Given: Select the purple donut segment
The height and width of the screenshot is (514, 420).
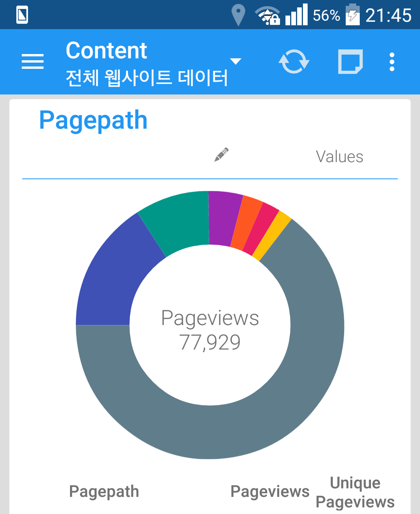Looking at the screenshot, I should point(223,219).
